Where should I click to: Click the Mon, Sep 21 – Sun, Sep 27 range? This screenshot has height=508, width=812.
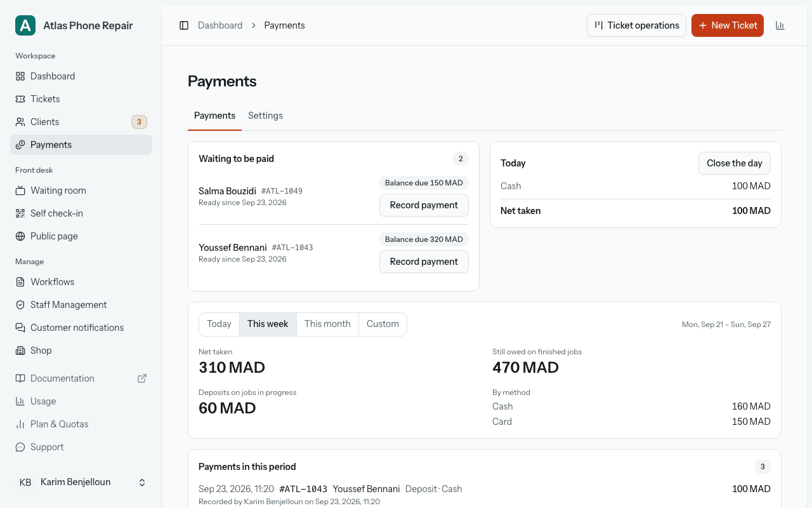coord(726,324)
